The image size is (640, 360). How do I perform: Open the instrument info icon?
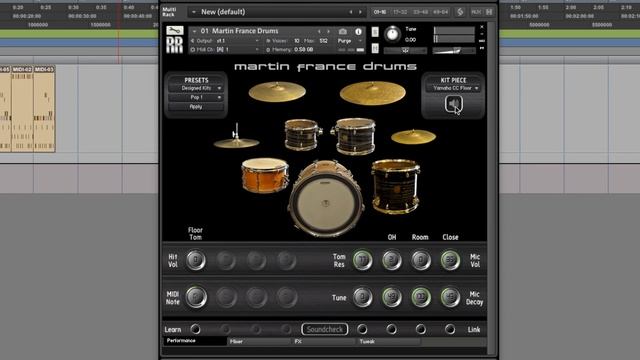click(x=358, y=31)
